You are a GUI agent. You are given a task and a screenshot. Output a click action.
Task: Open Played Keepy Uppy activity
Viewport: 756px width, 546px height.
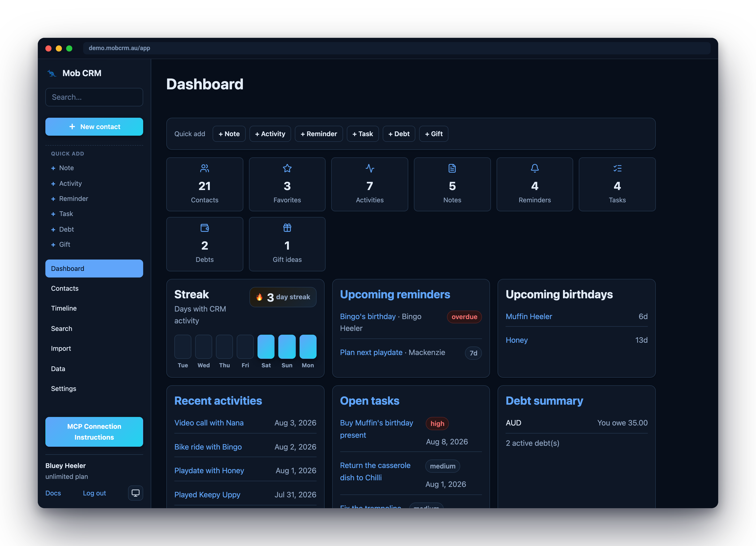(207, 495)
